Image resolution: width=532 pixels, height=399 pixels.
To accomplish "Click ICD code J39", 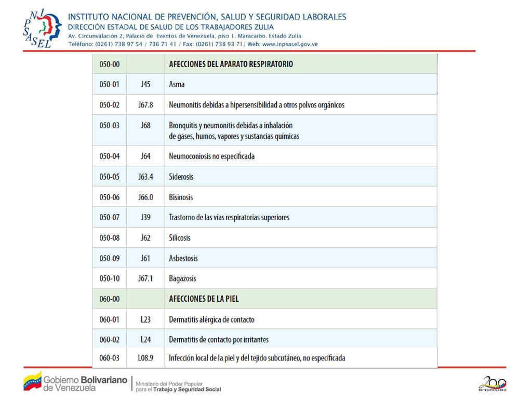I will click(145, 217).
